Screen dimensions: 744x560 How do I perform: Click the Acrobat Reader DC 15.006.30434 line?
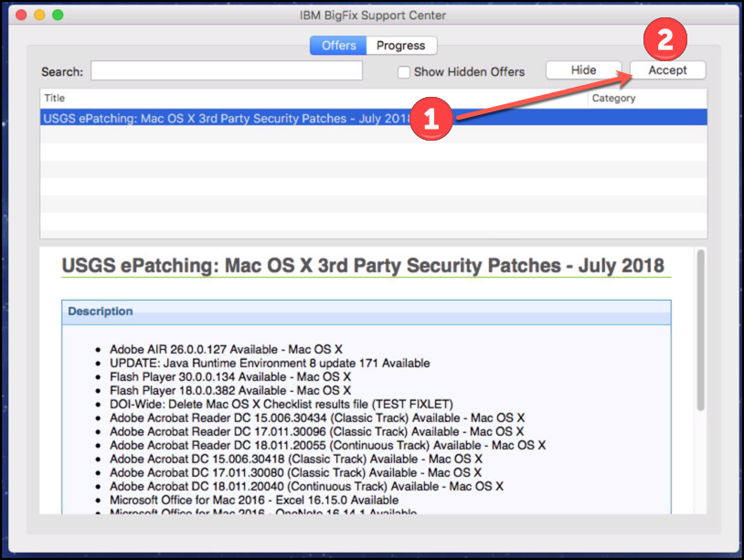coord(317,418)
